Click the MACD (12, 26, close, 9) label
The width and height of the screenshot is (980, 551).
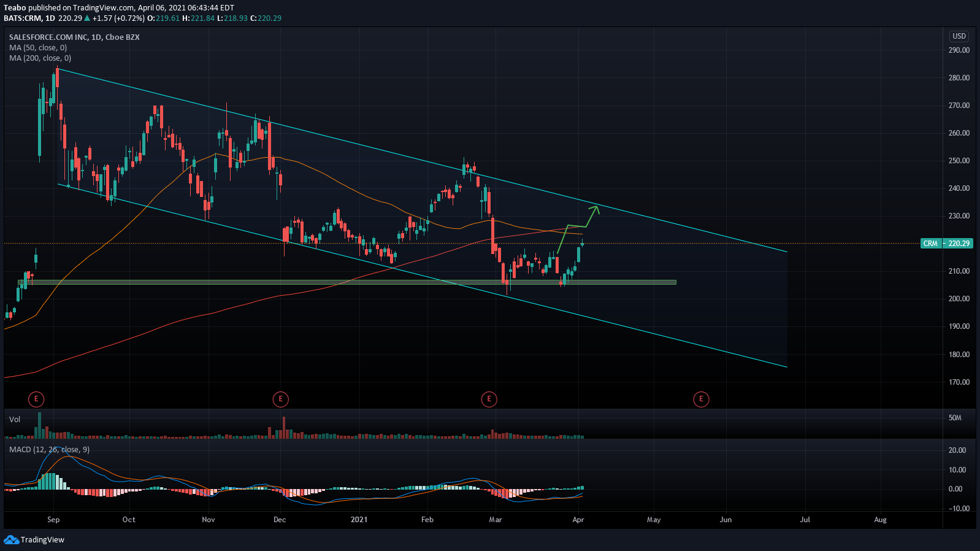coord(49,450)
